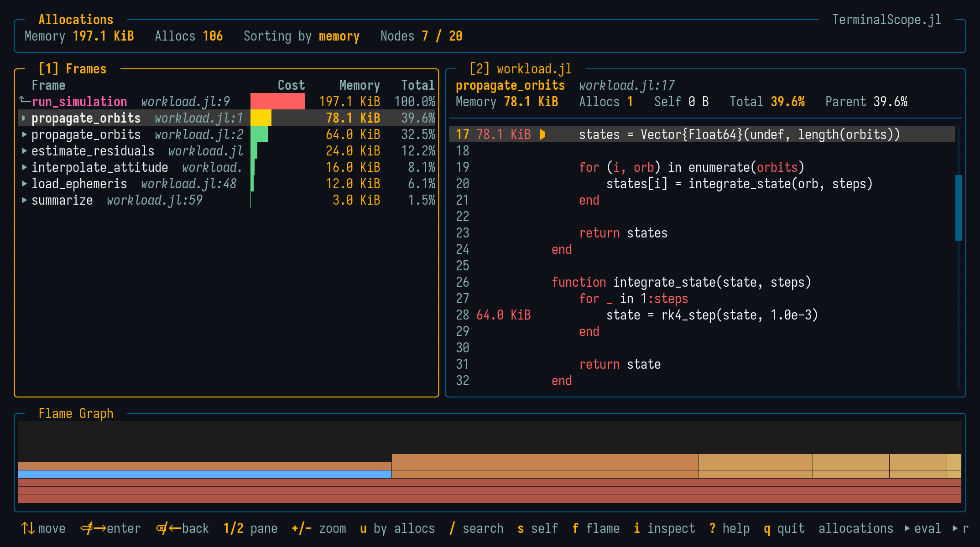This screenshot has width=980, height=547.
Task: Click 'Nodes 7 / 20' status text
Action: coord(422,36)
